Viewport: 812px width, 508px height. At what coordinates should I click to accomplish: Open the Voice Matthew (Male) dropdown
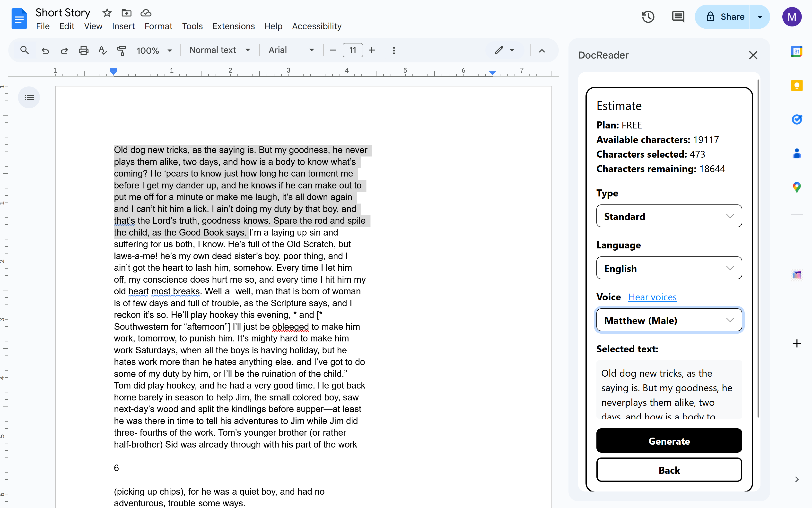(x=669, y=320)
